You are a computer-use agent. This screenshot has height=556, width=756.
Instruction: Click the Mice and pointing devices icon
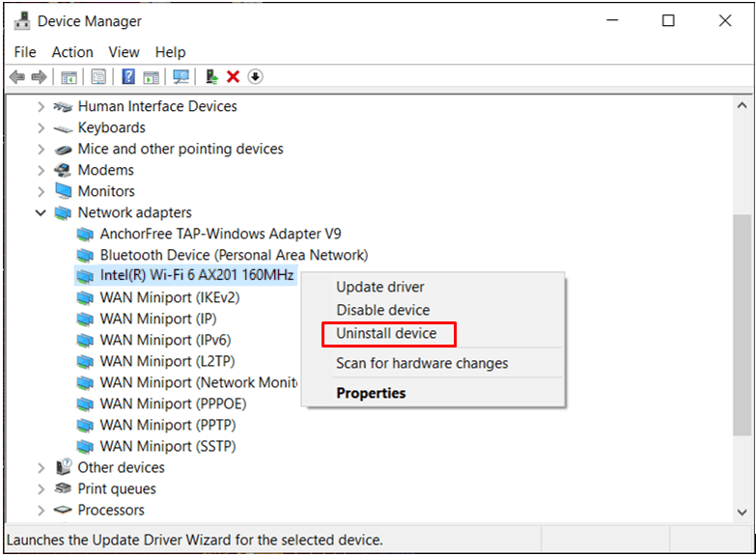[63, 150]
